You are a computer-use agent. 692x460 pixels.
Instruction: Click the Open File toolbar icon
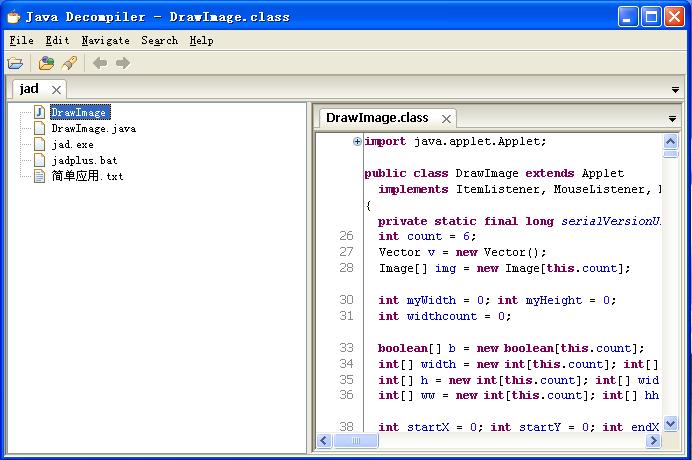coord(15,63)
